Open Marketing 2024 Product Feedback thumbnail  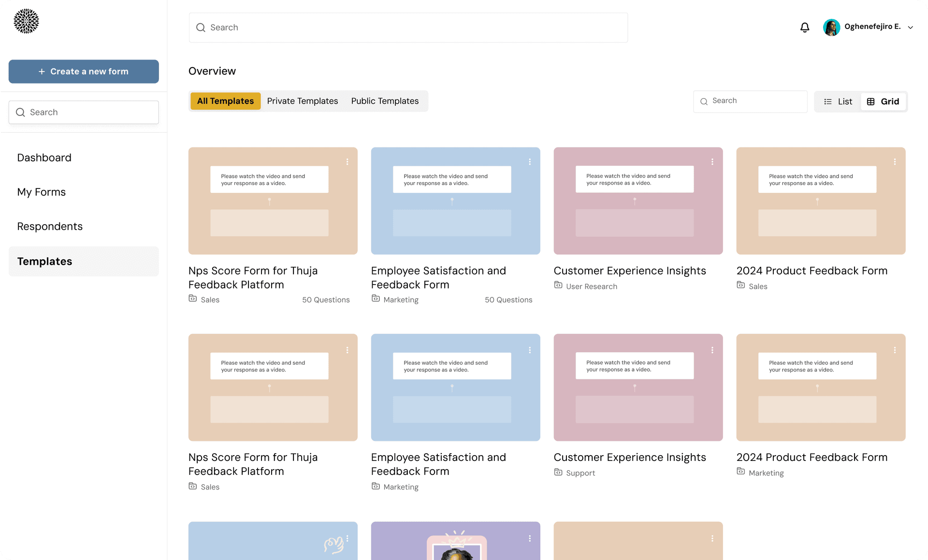[821, 388]
